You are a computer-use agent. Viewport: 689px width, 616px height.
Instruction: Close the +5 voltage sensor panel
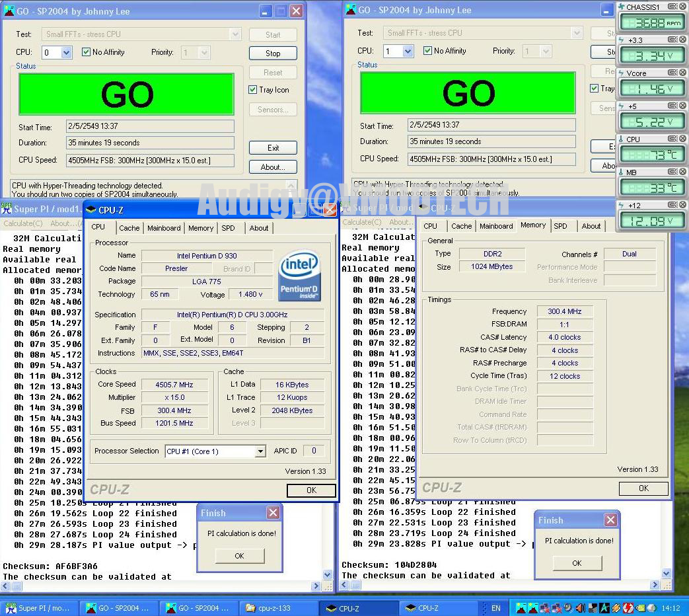682,106
